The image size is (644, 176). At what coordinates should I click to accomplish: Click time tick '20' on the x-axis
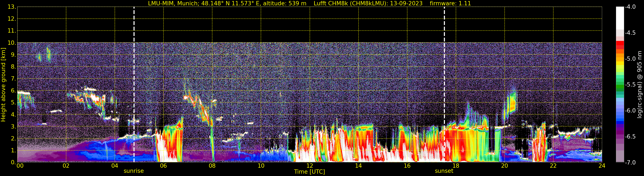pyautogui.click(x=505, y=166)
